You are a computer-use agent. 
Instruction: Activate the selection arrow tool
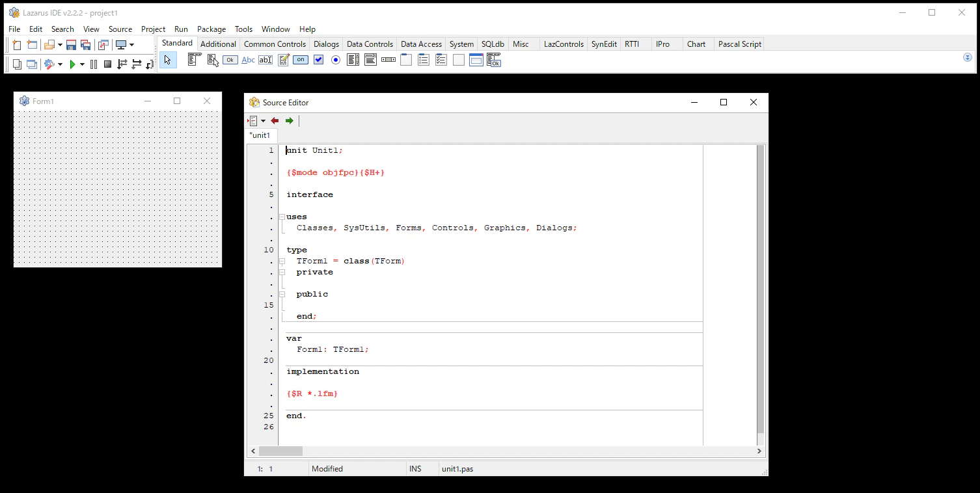click(x=168, y=60)
